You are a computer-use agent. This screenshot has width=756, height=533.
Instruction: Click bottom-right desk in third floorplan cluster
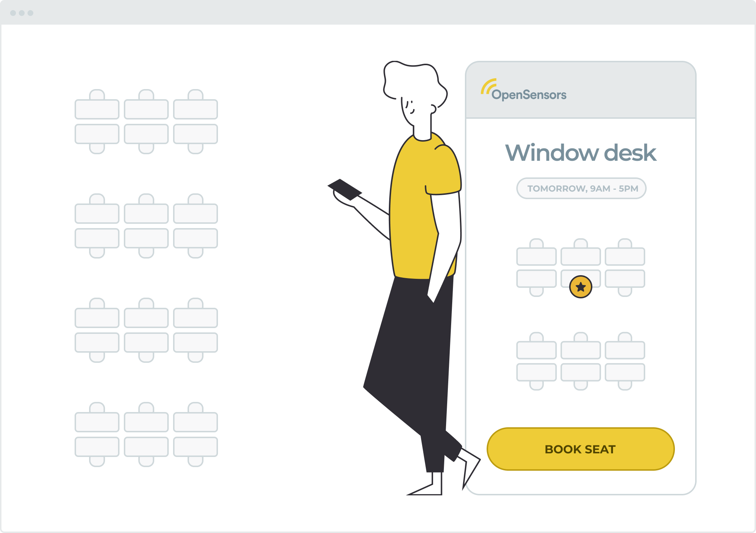(196, 343)
